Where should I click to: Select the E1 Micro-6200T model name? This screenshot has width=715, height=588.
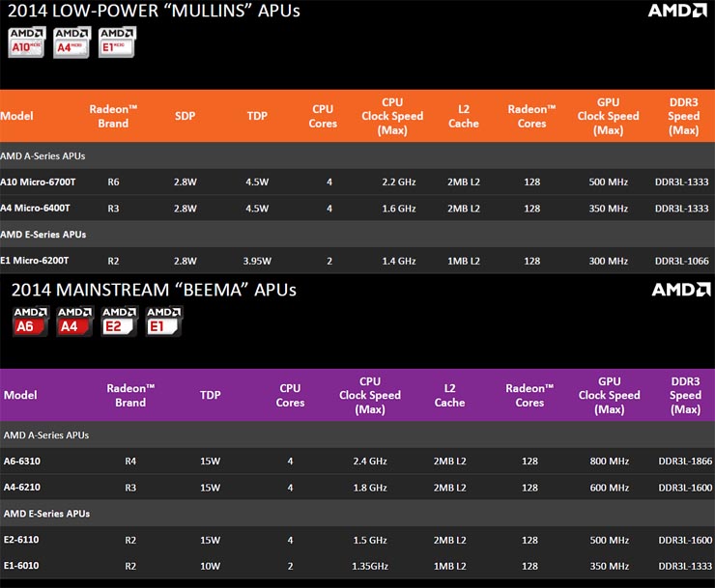point(34,261)
